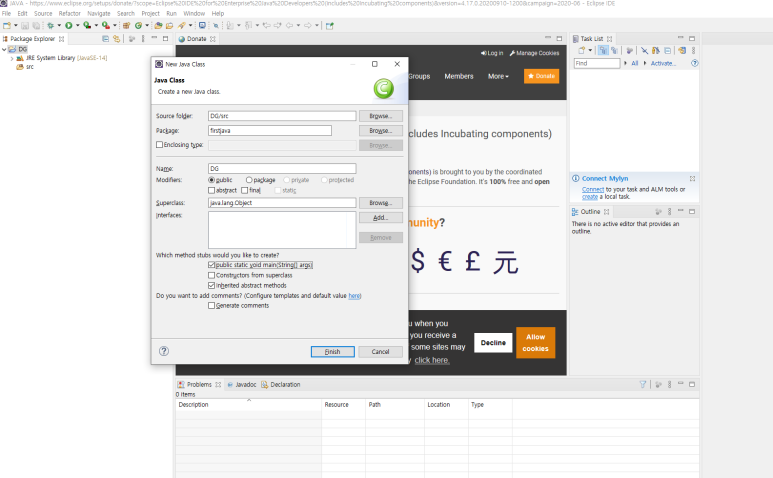Open the dropdown arrow beside Debug icon
Viewport: 773px width, 478px height.
pyautogui.click(x=59, y=26)
